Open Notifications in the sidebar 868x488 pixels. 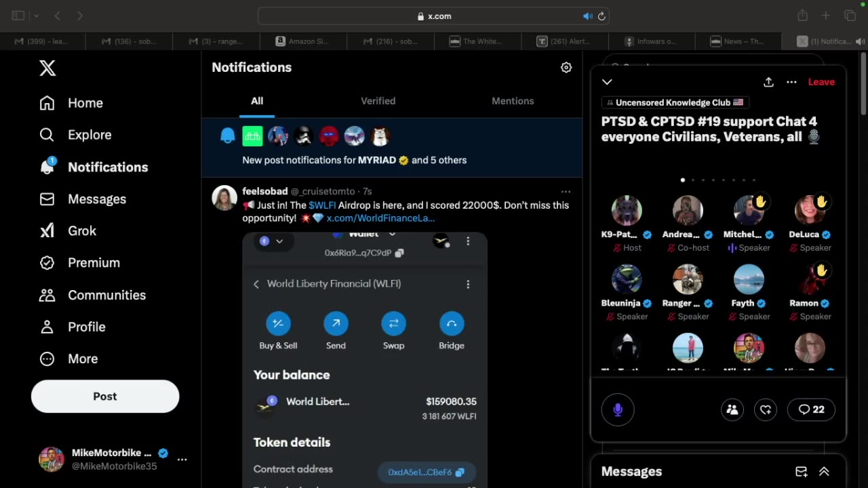pyautogui.click(x=94, y=167)
